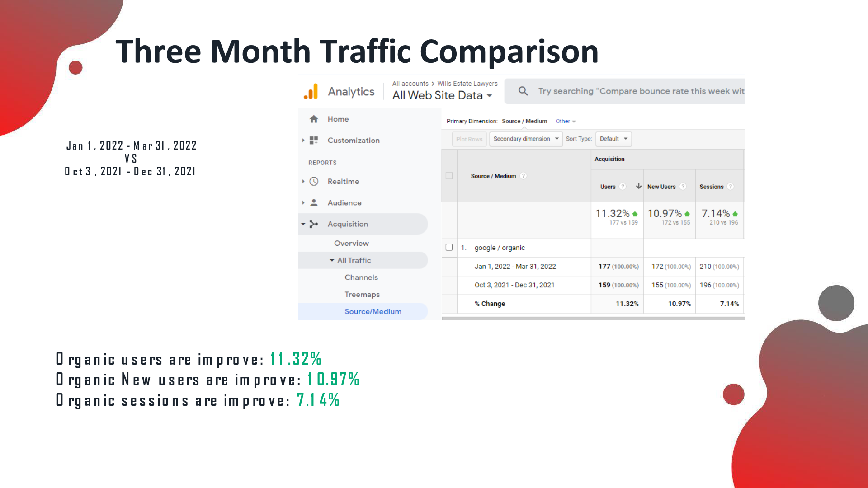This screenshot has height=488, width=868.
Task: Click the 11.32% Users summary value
Action: click(x=612, y=213)
